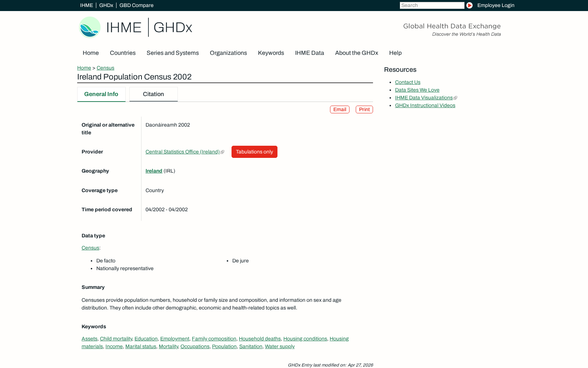Click the De jure list item
This screenshot has width=588, height=368.
(240, 261)
